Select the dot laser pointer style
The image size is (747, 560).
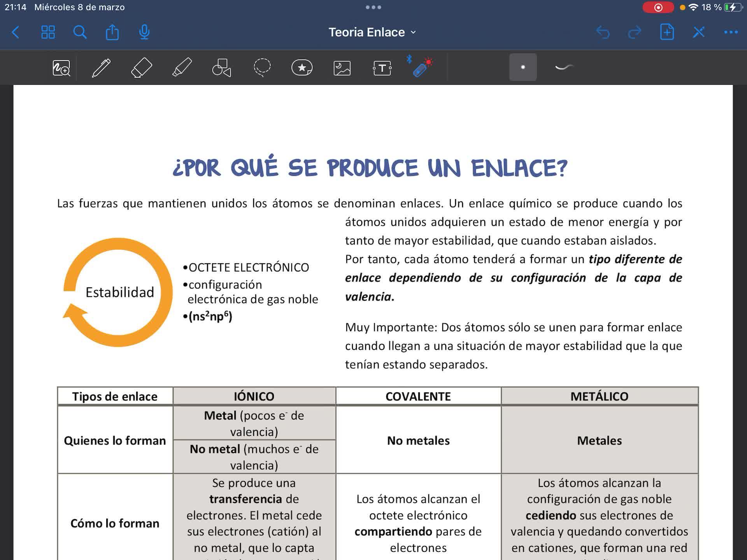click(523, 67)
